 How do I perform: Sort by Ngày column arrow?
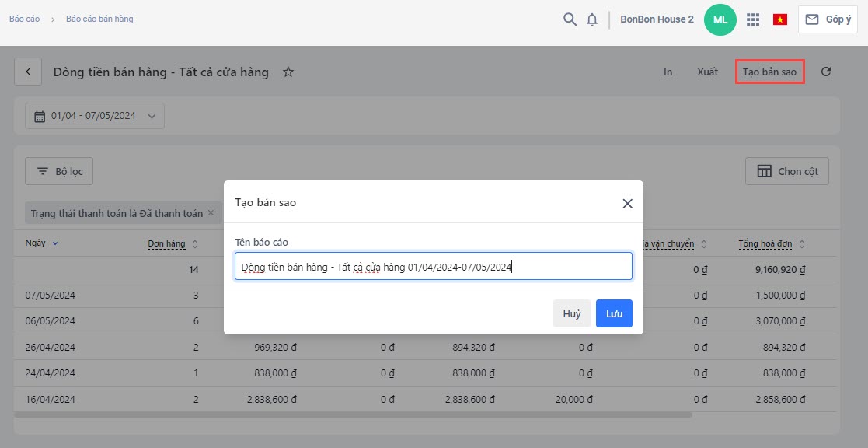coord(55,243)
